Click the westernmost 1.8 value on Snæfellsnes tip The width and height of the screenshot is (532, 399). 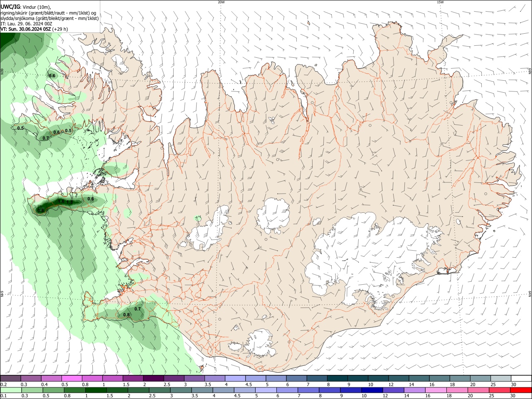[41, 210]
